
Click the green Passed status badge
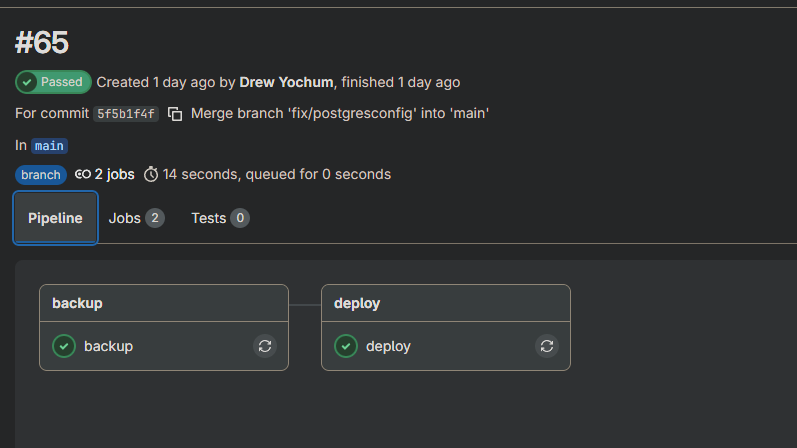coord(53,82)
